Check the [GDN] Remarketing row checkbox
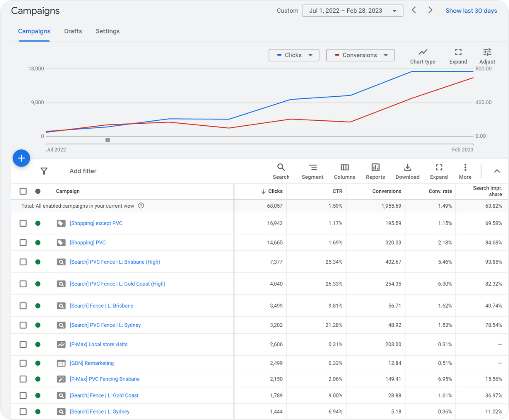509x420 pixels. (23, 363)
